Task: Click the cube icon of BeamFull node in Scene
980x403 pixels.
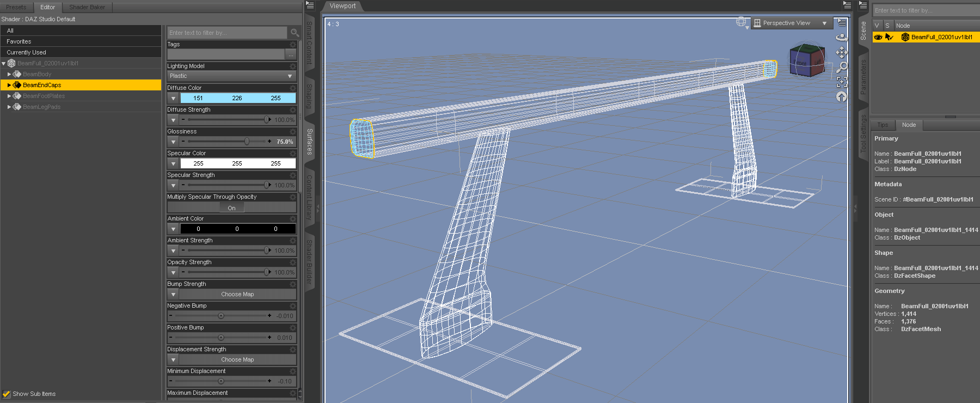Action: point(905,37)
